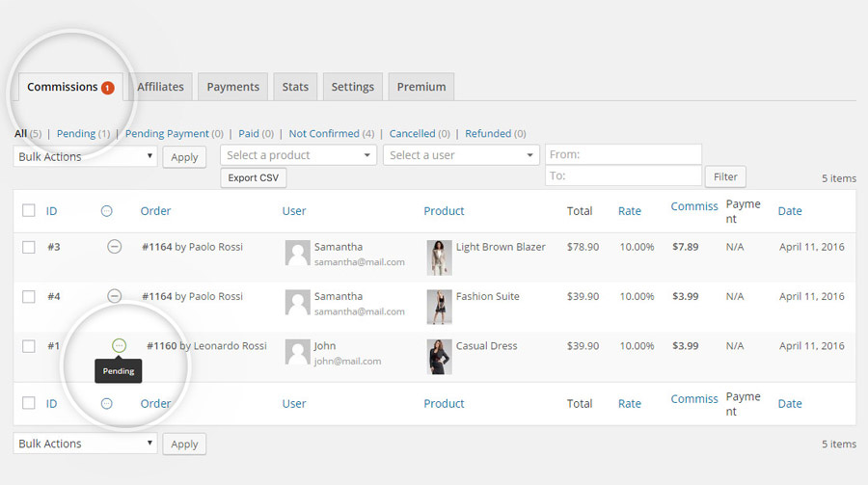This screenshot has height=485, width=868.
Task: Click the green Pending status icon for commission #1
Action: click(x=119, y=345)
